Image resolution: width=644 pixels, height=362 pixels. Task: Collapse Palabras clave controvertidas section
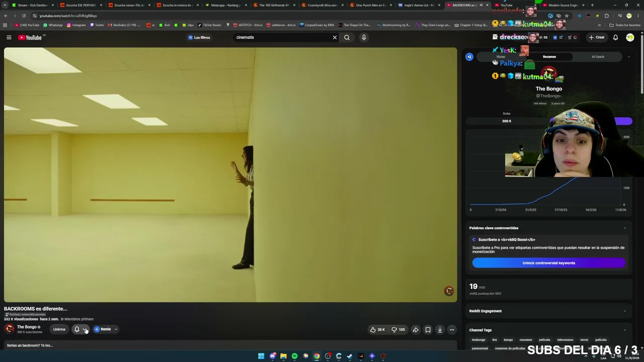(x=625, y=228)
